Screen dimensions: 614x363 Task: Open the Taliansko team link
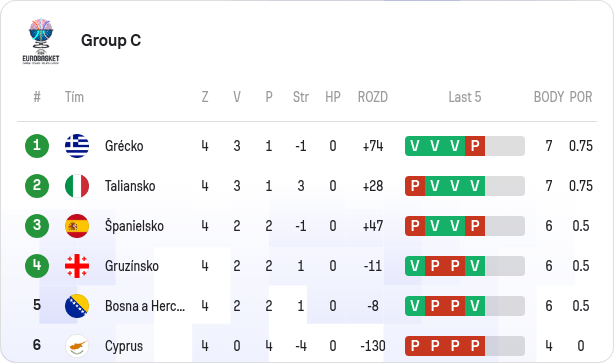(130, 186)
